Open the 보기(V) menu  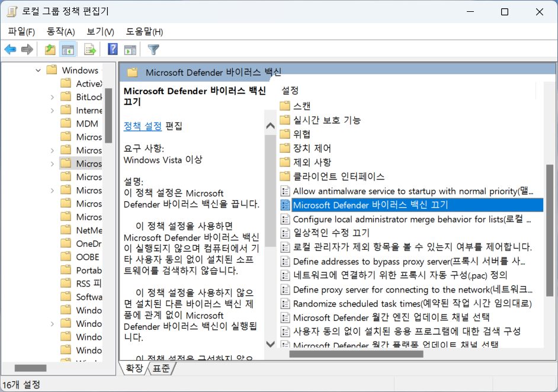point(100,31)
